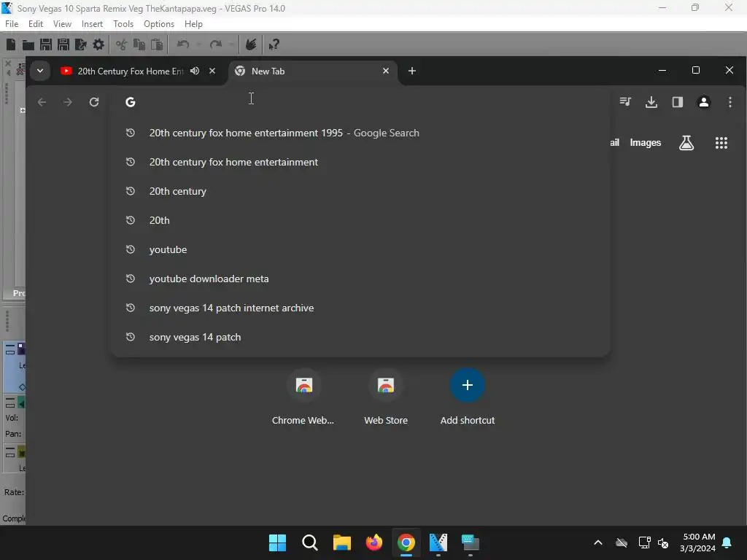Open Chrome downloads icon
Screen dimensions: 747x560
pyautogui.click(x=651, y=102)
